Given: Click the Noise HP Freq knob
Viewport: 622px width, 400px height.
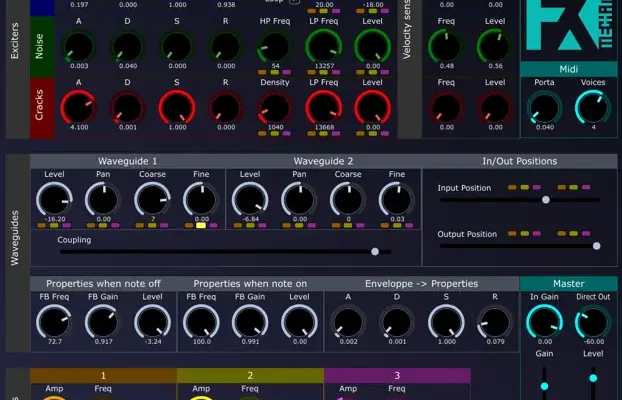Looking at the screenshot, I should (x=275, y=46).
